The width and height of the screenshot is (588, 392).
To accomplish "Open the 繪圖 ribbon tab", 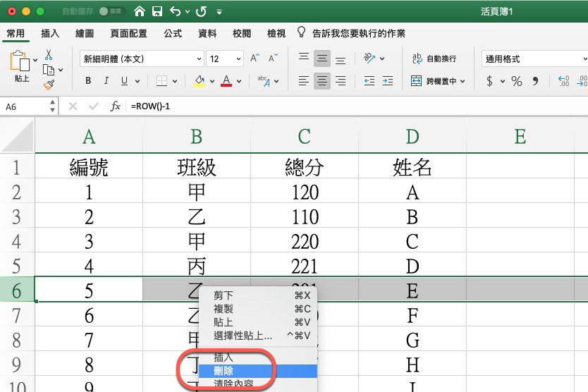I will 85,33.
